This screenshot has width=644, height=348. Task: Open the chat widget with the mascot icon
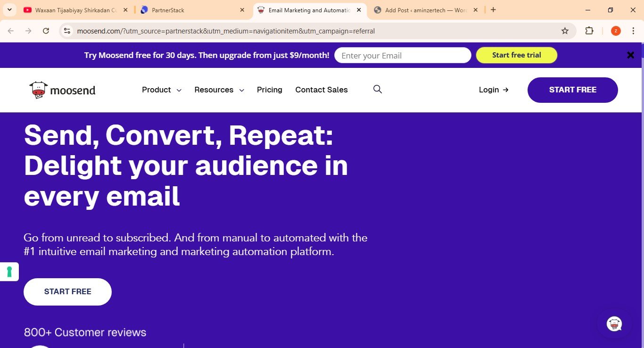614,323
